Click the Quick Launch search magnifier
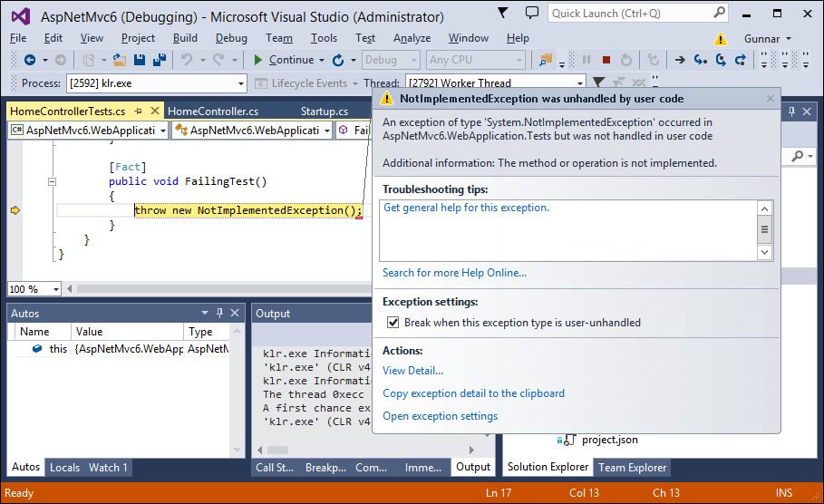Image resolution: width=824 pixels, height=504 pixels. 720,13
